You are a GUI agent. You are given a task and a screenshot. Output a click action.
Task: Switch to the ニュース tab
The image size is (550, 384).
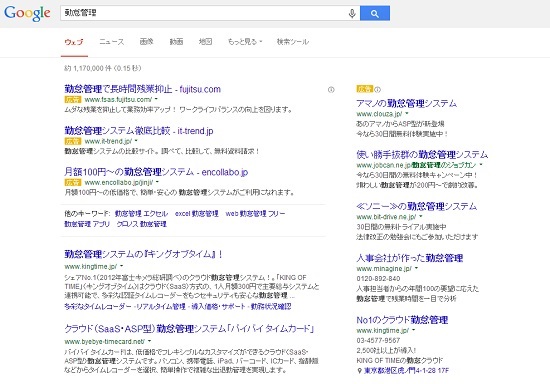112,42
